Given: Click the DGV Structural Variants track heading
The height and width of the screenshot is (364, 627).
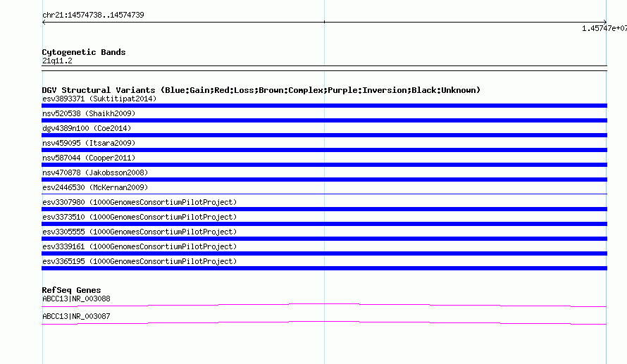Looking at the screenshot, I should click(261, 90).
